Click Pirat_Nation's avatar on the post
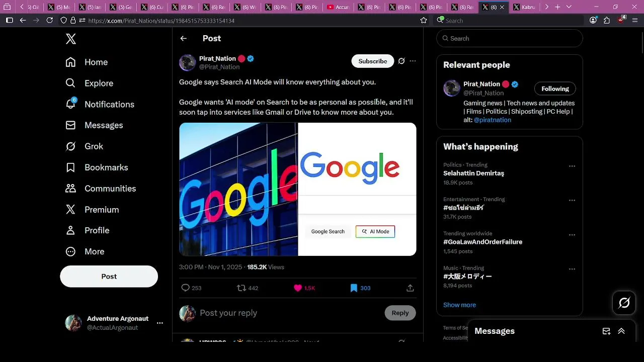Image resolution: width=644 pixels, height=362 pixels. pyautogui.click(x=188, y=62)
